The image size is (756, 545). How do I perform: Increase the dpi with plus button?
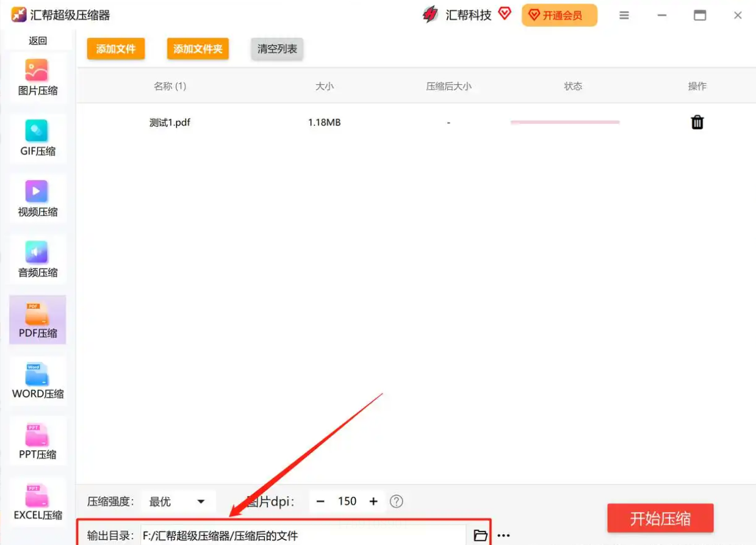coord(373,502)
